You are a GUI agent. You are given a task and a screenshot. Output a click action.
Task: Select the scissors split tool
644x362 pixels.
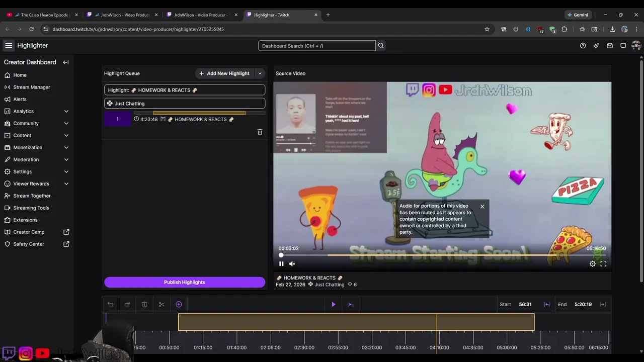click(162, 304)
